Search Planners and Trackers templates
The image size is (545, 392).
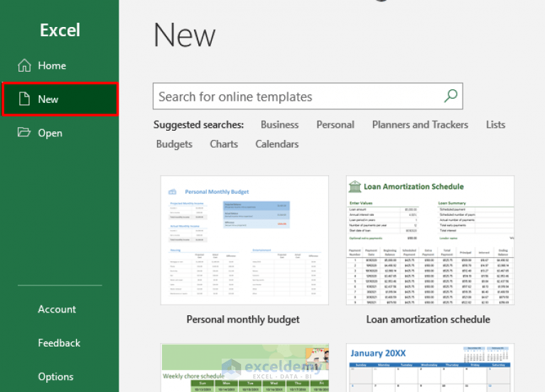click(x=420, y=125)
